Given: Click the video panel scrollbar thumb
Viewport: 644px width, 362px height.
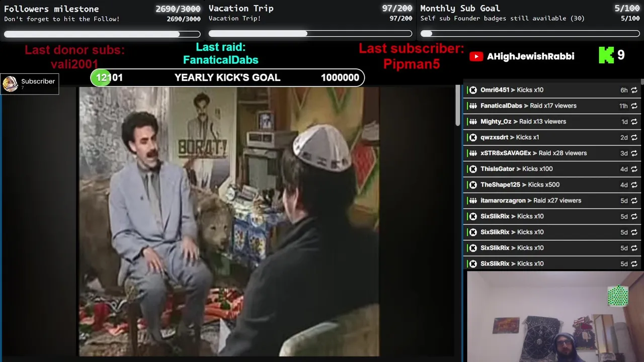Looking at the screenshot, I should pyautogui.click(x=457, y=106).
